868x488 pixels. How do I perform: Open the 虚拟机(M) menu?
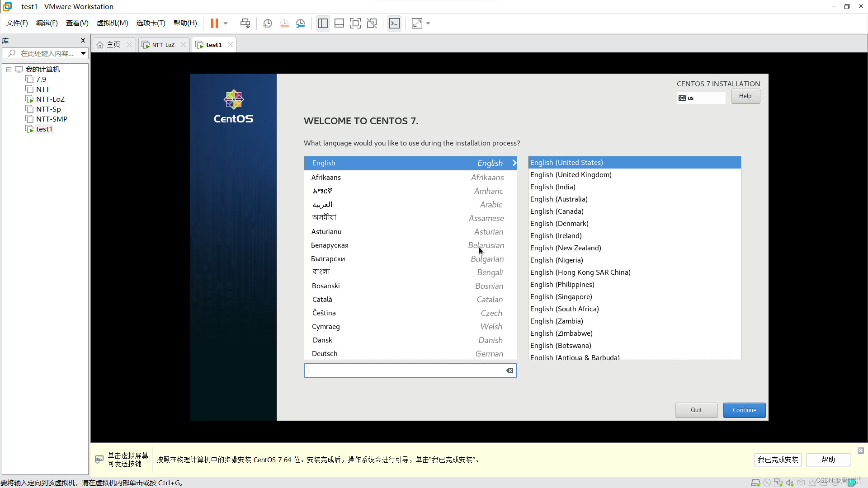click(x=112, y=23)
